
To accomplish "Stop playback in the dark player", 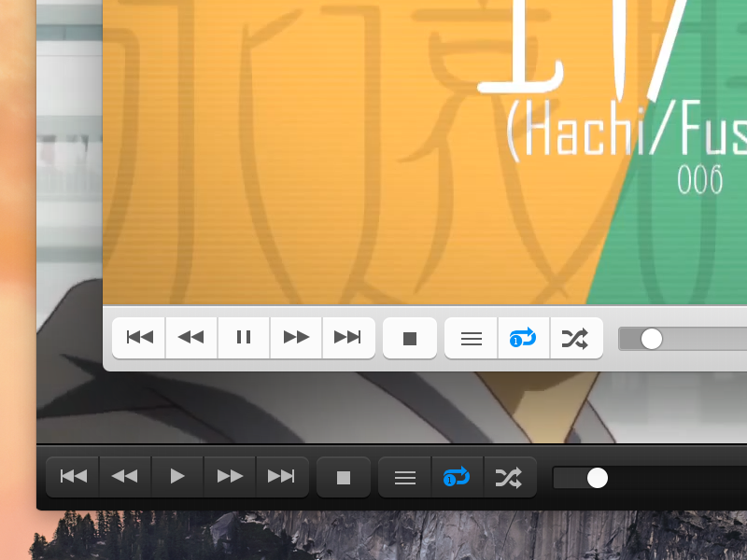I will pyautogui.click(x=344, y=477).
